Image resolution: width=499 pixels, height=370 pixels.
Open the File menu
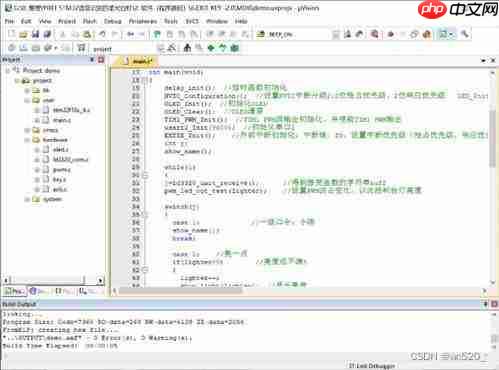(9, 21)
